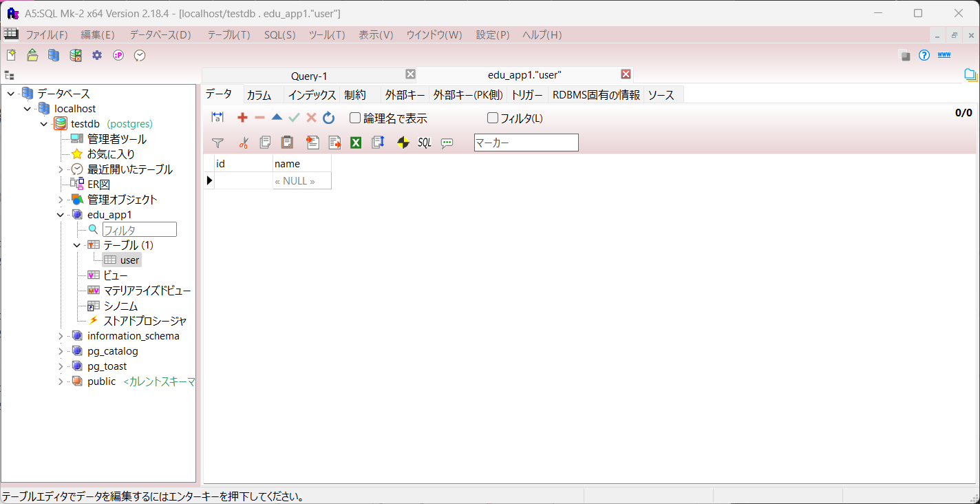Open the ファイル(F) menu
Viewport: 980px width, 504px height.
coord(47,35)
